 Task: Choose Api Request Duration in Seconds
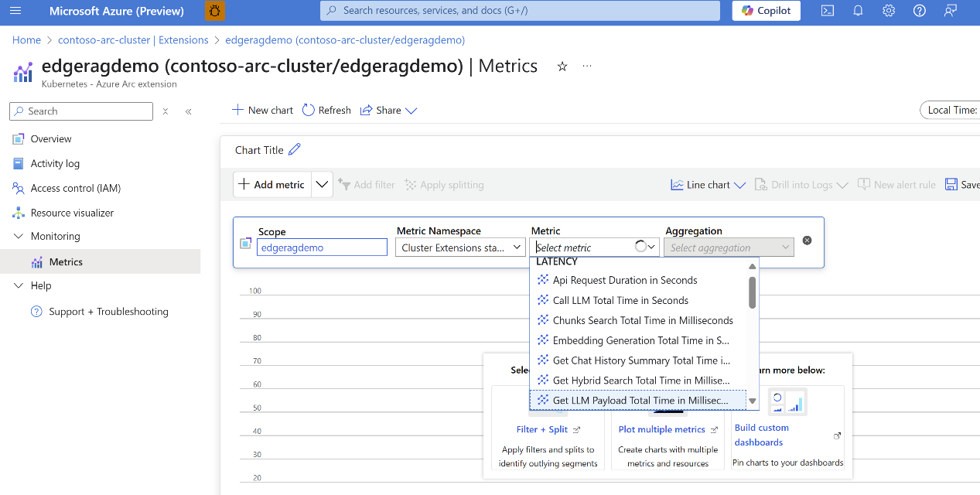(x=638, y=280)
